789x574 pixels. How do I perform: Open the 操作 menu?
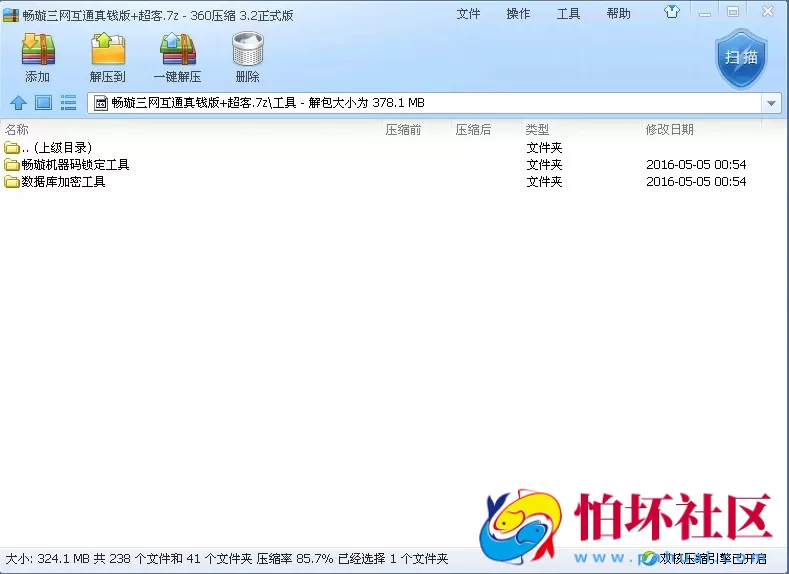(x=518, y=14)
